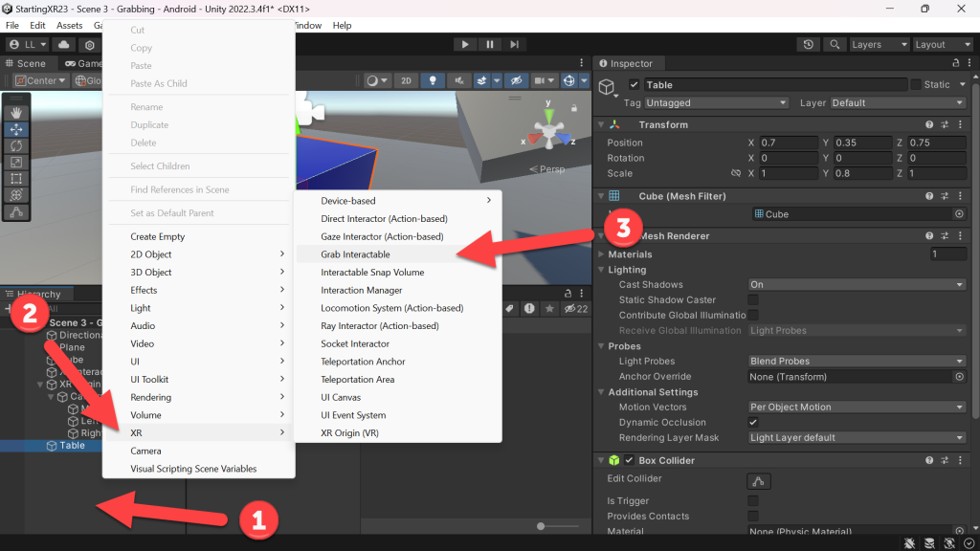The height and width of the screenshot is (551, 980).
Task: Toggle hidden objects visibility icon
Action: 516,80
